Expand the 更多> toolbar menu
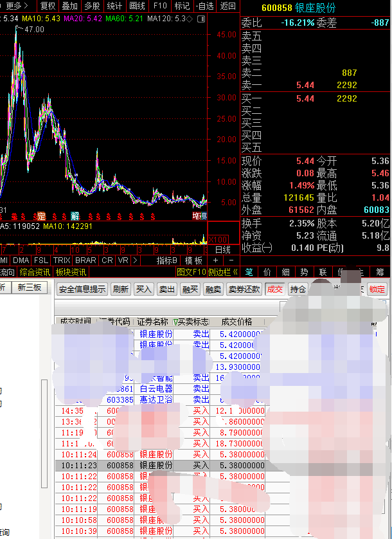The image size is (392, 539). click(x=17, y=6)
